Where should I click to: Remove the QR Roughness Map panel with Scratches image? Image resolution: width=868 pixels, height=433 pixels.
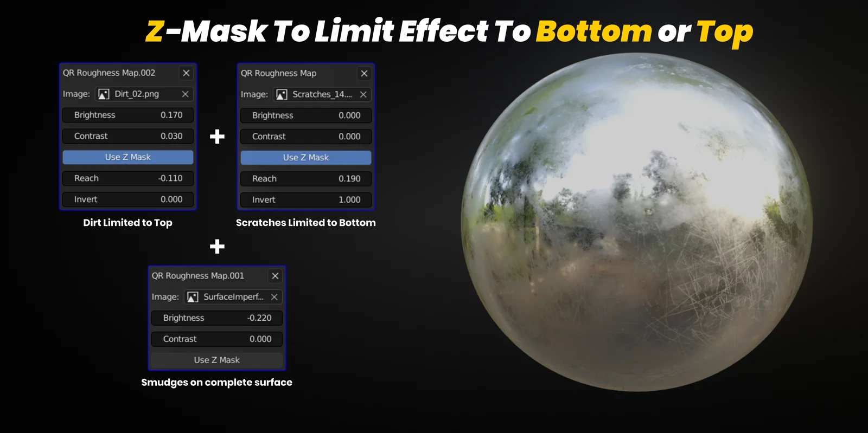click(364, 73)
